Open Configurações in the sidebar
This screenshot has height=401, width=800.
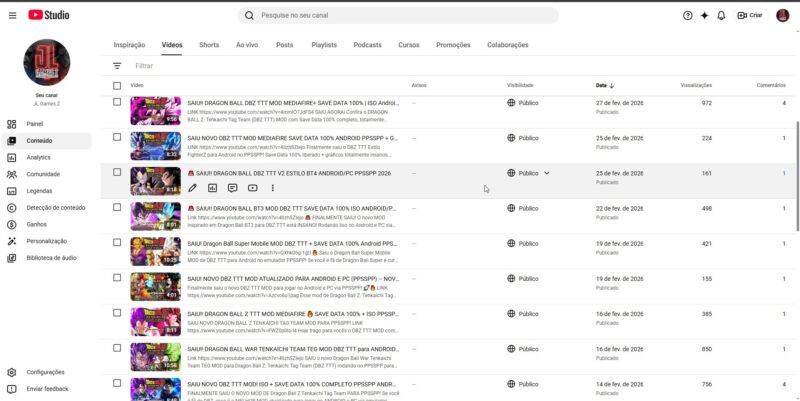[46, 372]
